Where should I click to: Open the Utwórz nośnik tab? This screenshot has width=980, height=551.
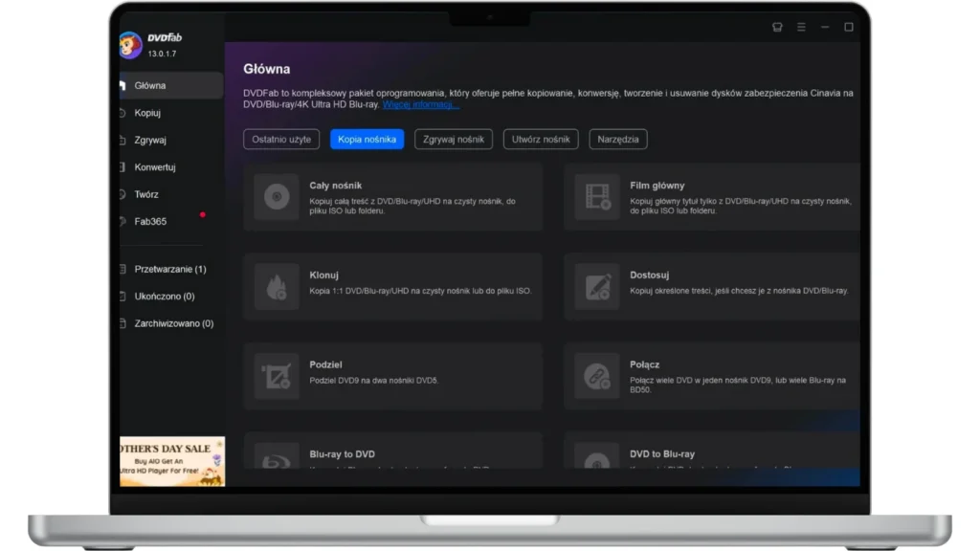pos(541,140)
